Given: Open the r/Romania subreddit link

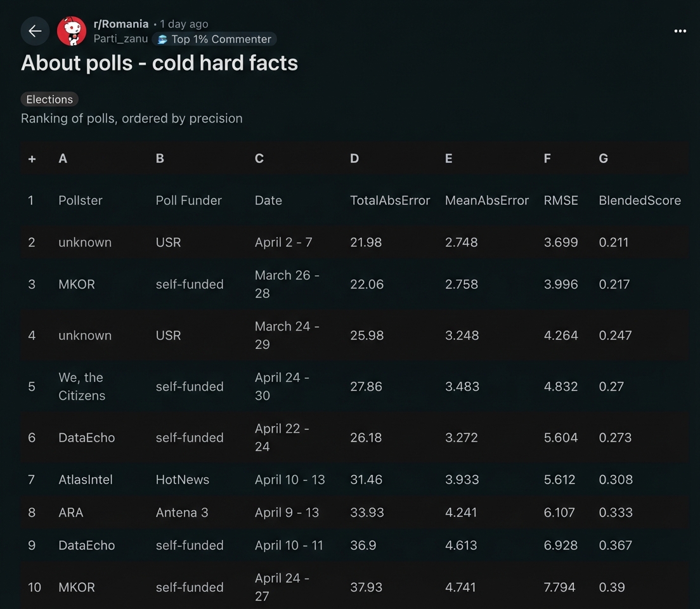Looking at the screenshot, I should tap(121, 24).
